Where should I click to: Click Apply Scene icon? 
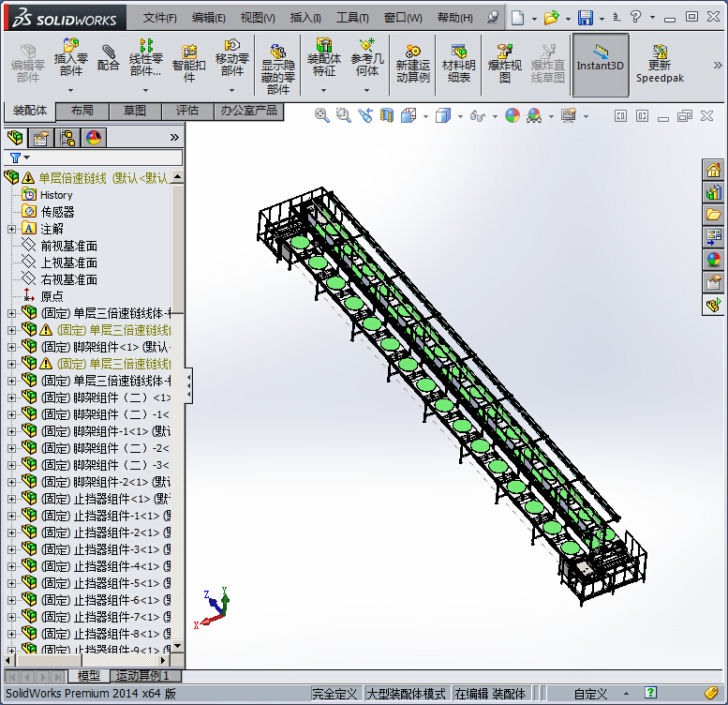[534, 115]
